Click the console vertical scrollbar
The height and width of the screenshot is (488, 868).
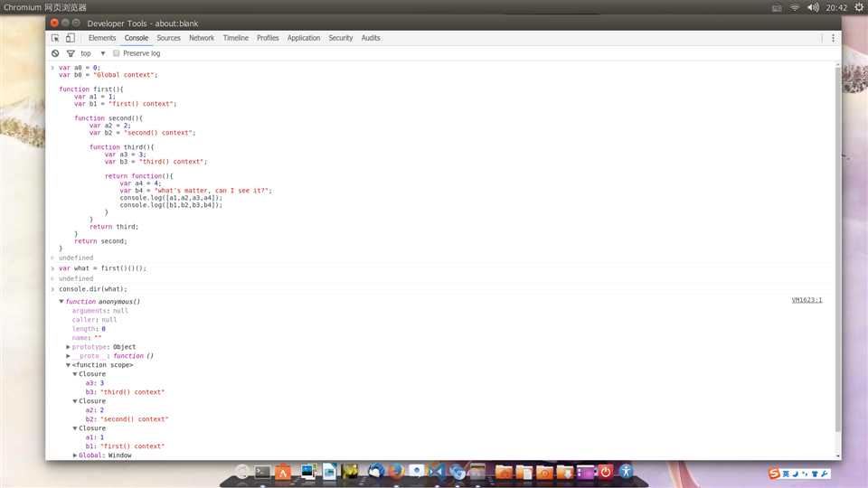tap(837, 249)
